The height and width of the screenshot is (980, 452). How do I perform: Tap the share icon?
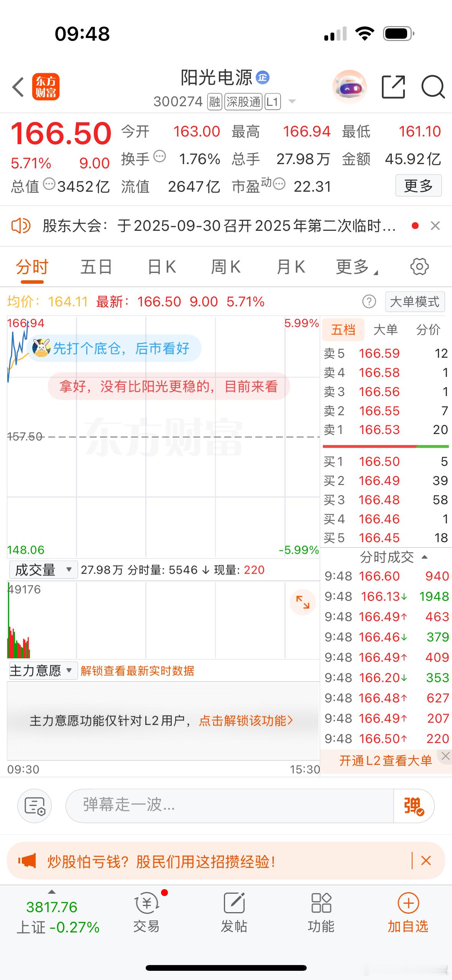(x=393, y=87)
